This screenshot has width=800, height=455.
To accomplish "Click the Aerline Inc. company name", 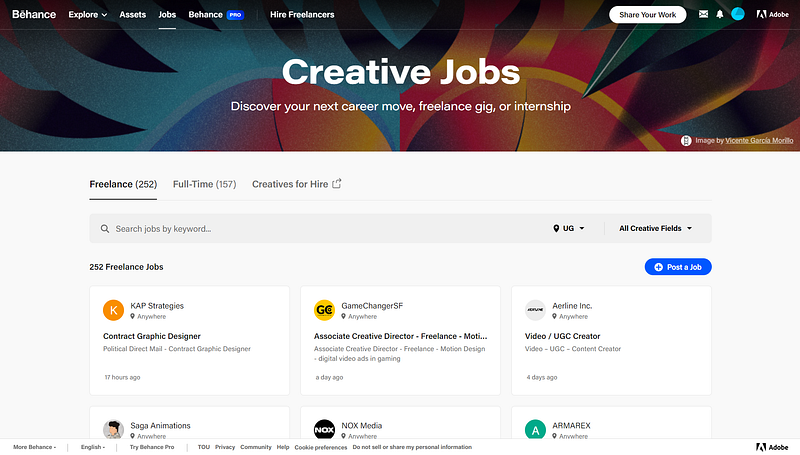I will point(572,306).
